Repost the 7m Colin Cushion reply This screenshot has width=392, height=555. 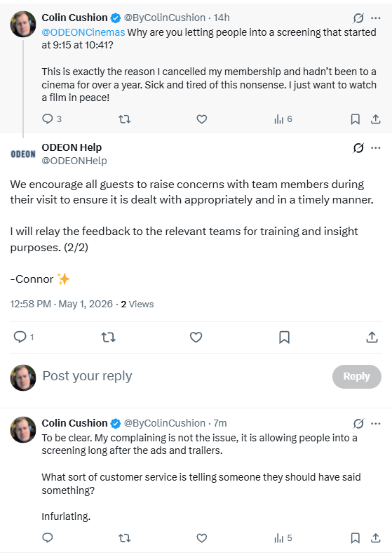tap(124, 538)
